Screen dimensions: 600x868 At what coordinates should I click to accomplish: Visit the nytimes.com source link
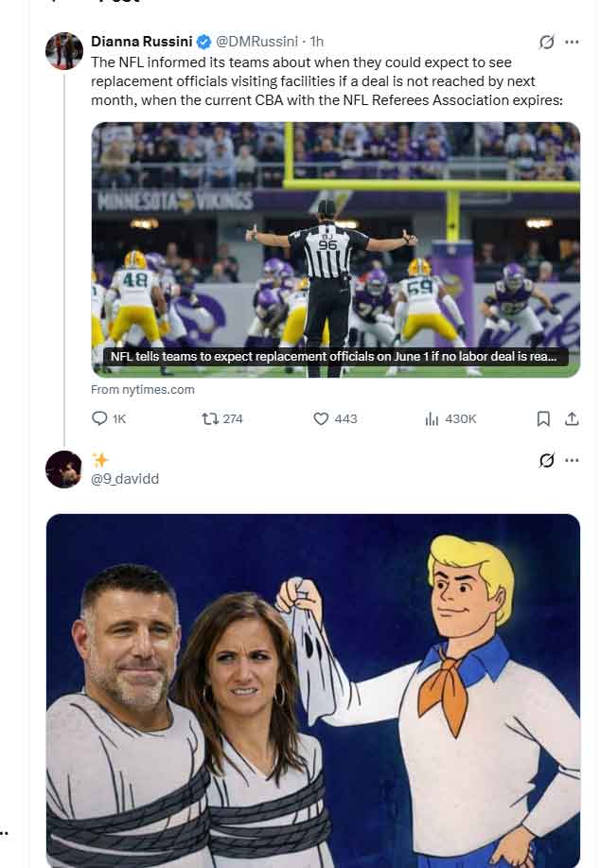(x=142, y=389)
